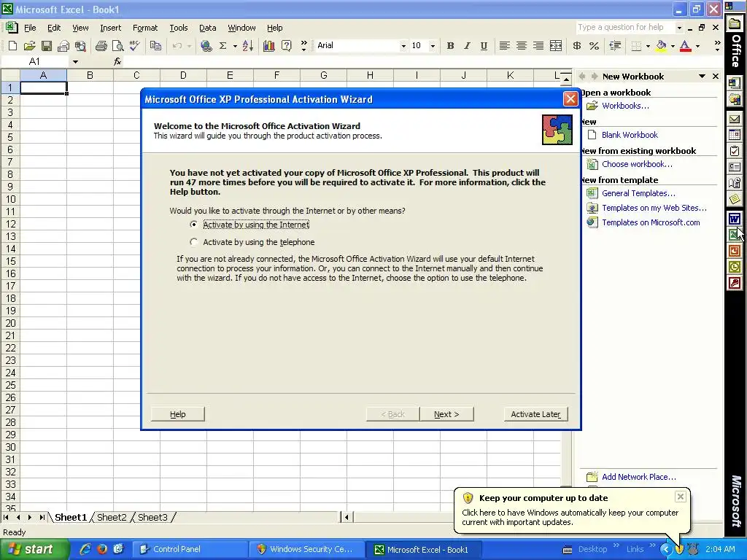Click the Sort Ascending A-Z icon

click(x=248, y=46)
